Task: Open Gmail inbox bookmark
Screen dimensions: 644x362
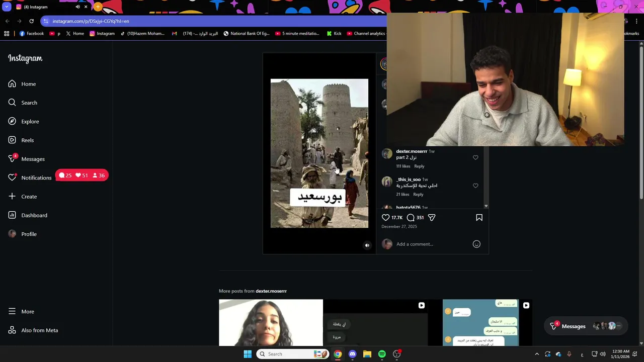Action: pyautogui.click(x=195, y=34)
